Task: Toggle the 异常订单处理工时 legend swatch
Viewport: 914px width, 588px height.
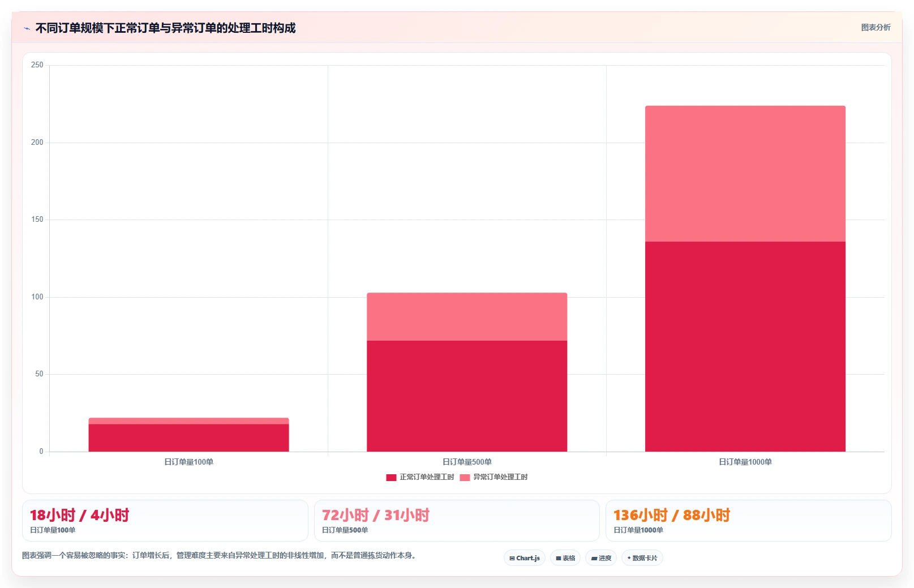Action: [465, 477]
